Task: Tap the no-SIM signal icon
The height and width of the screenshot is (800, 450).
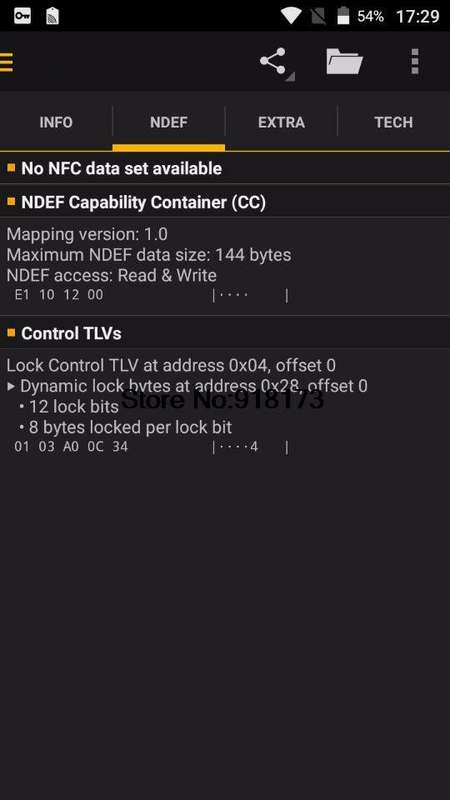Action: [318, 16]
